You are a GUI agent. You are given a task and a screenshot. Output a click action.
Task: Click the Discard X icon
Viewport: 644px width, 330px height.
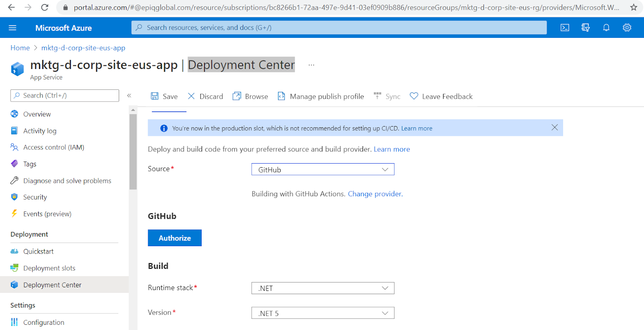[x=191, y=96]
